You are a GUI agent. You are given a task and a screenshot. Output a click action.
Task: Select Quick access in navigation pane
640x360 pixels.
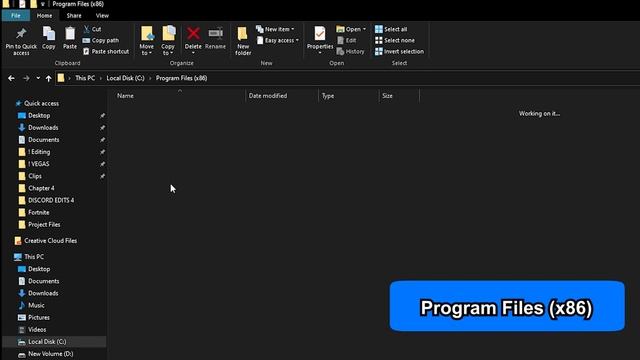[x=41, y=103]
